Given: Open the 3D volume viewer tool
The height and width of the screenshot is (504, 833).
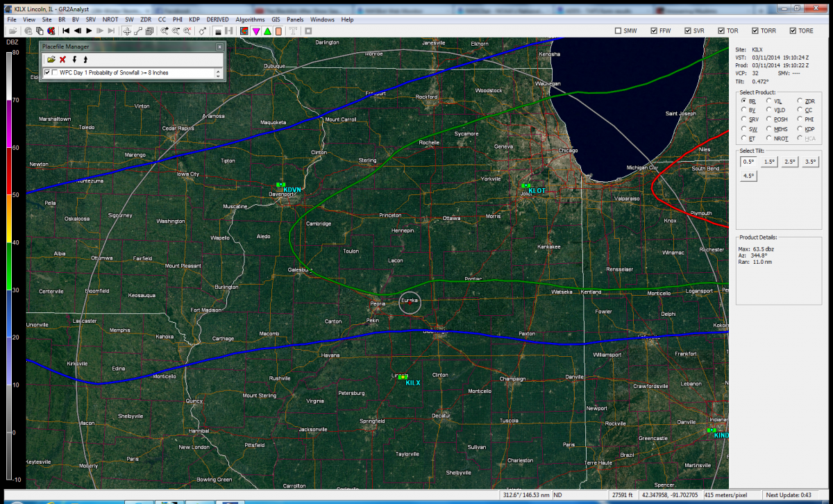Looking at the screenshot, I should coord(149,31).
